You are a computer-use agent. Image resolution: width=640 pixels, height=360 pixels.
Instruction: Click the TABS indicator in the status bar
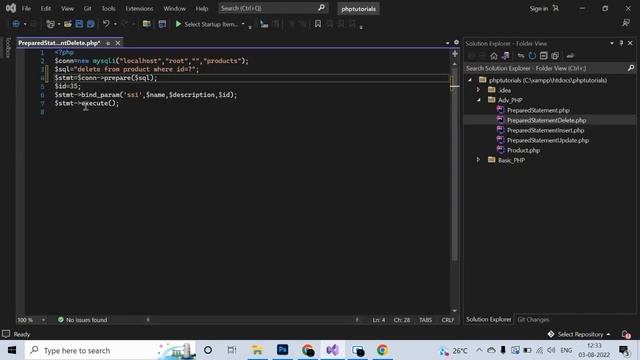click(425, 320)
